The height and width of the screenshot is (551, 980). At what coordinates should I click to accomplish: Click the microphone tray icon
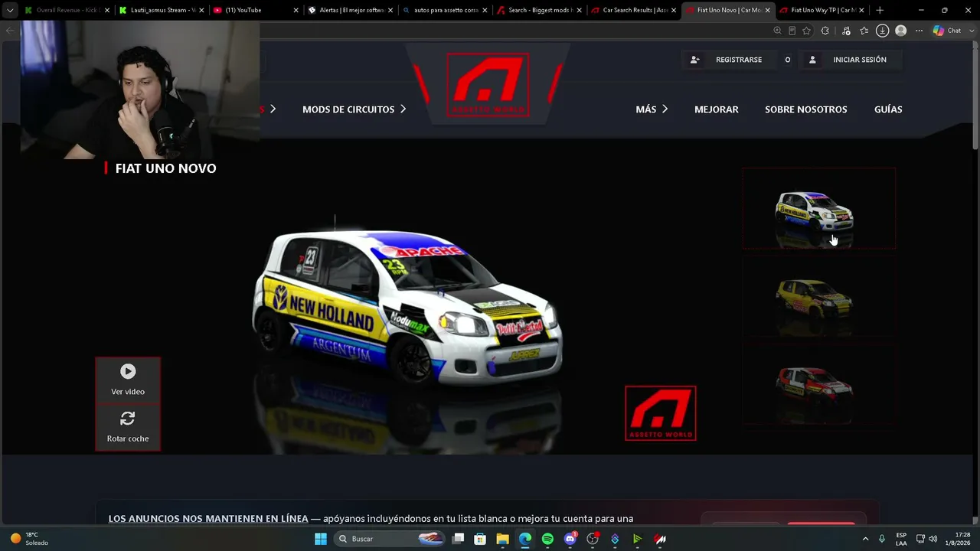coord(882,539)
